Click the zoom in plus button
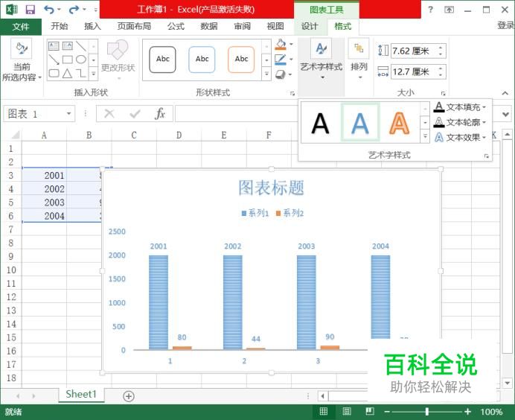515x420 pixels. click(467, 412)
